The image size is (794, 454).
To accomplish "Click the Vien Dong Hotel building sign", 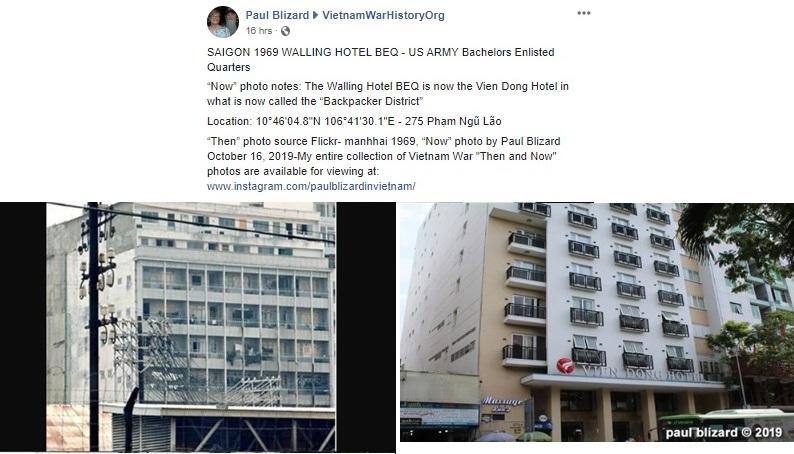I will click(x=643, y=374).
